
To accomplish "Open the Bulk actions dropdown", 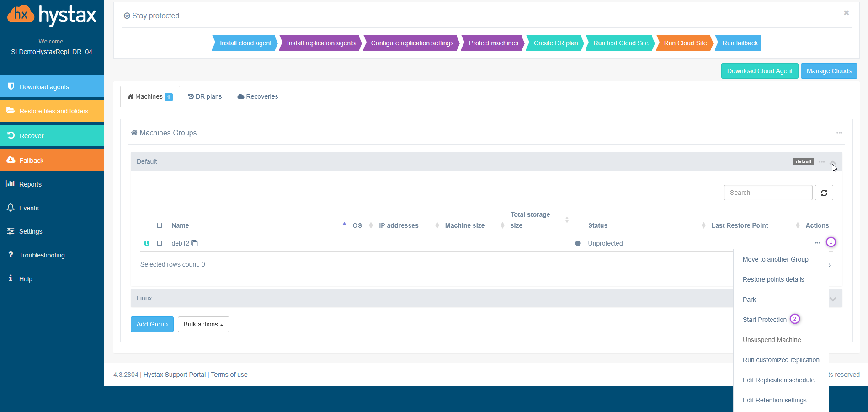I will (203, 324).
